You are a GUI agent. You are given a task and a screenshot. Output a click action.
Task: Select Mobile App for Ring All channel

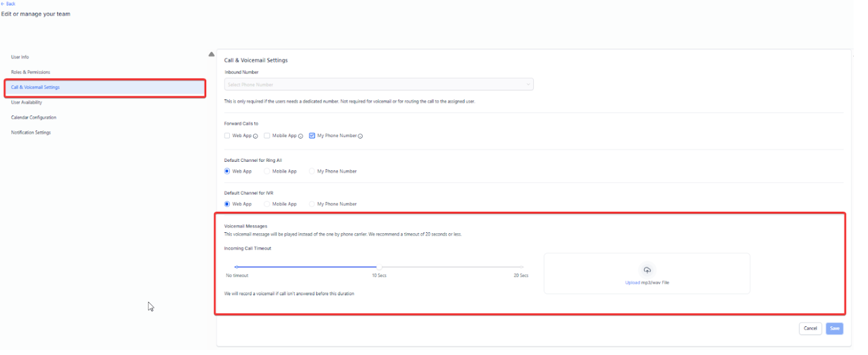(267, 171)
